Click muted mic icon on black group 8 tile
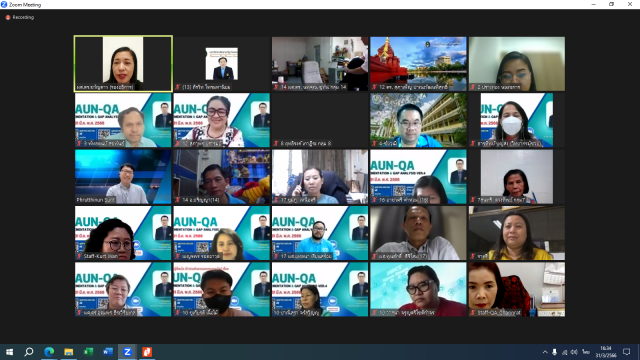The image size is (640, 360). click(276, 143)
